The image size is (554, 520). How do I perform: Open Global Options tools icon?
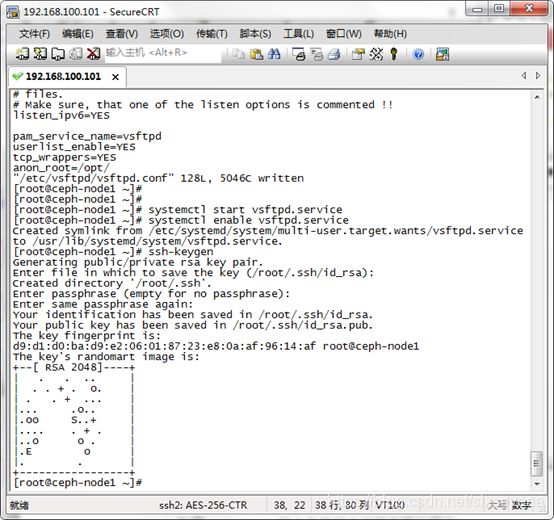[x=376, y=54]
